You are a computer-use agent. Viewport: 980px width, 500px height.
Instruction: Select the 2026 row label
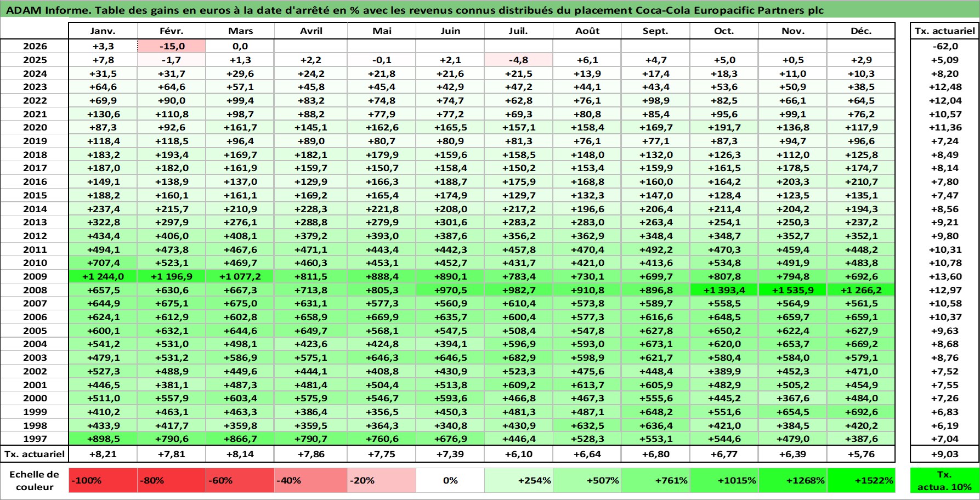35,46
